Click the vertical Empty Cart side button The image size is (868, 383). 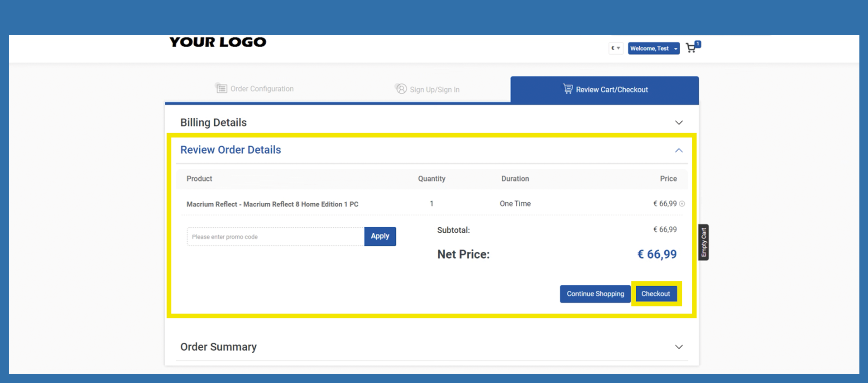tap(703, 242)
